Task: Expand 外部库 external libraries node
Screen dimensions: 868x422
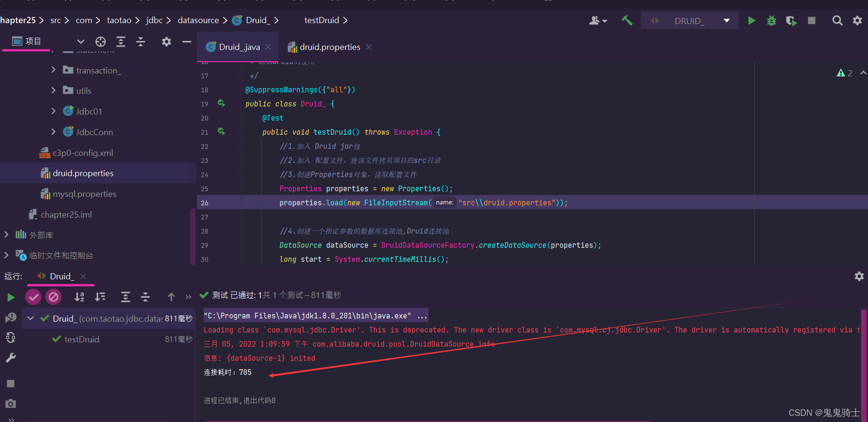Action: pos(6,234)
